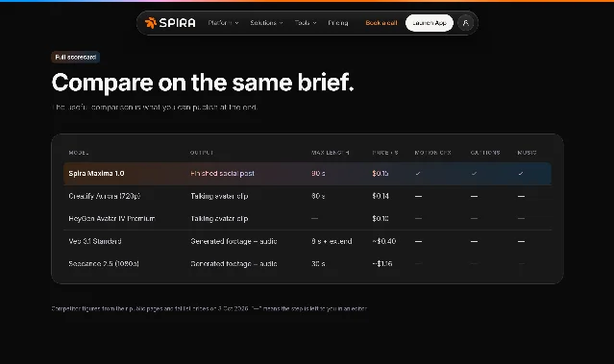Click the Spira logo in the navbar
Image resolution: width=614 pixels, height=364 pixels.
(170, 23)
